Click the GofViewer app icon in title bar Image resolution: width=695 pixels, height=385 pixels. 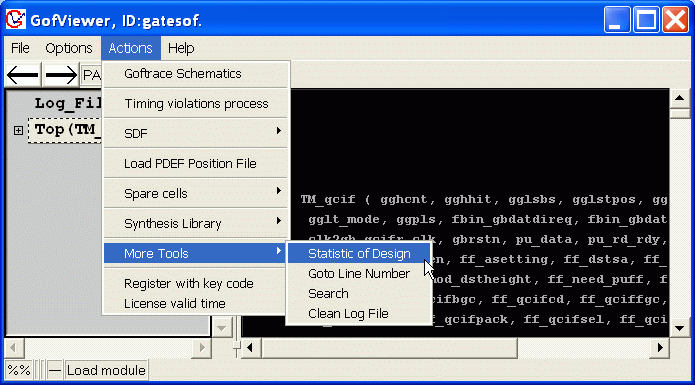[x=16, y=19]
